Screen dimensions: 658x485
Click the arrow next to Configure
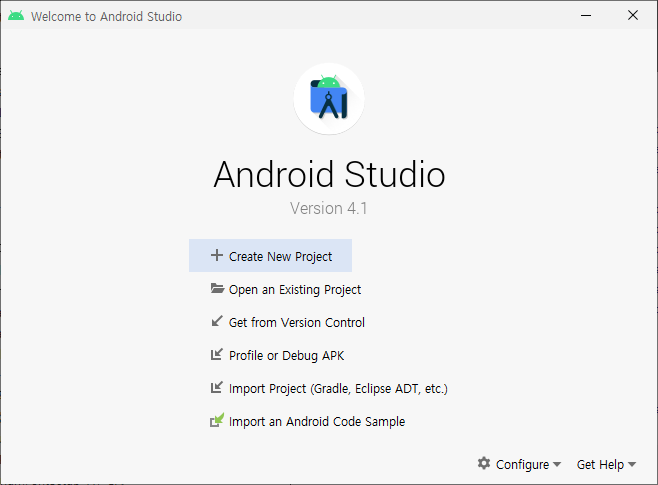pyautogui.click(x=557, y=464)
